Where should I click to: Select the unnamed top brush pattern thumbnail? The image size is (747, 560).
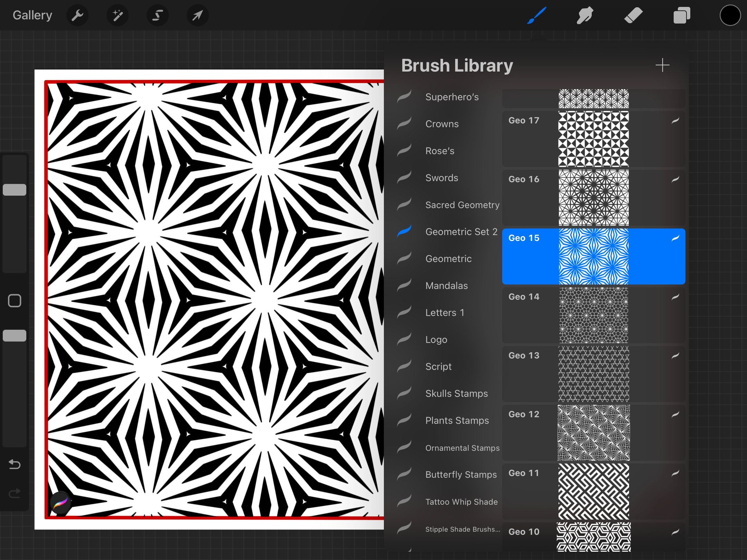click(593, 99)
